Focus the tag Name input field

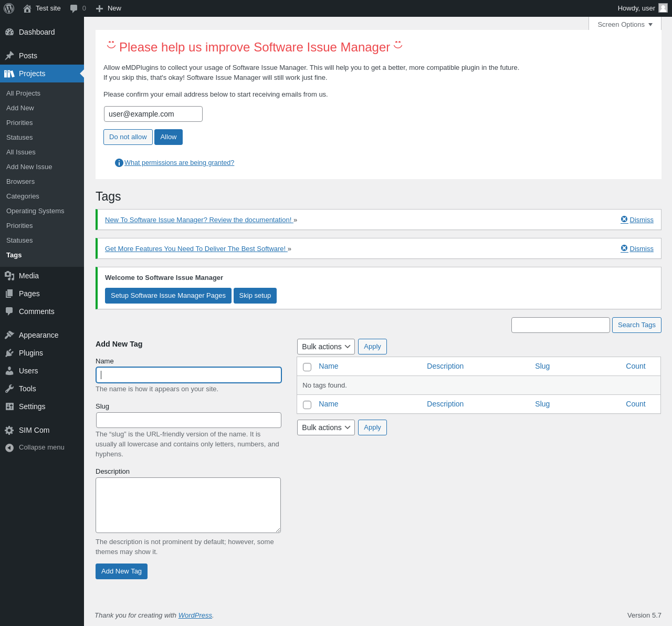[x=188, y=375]
